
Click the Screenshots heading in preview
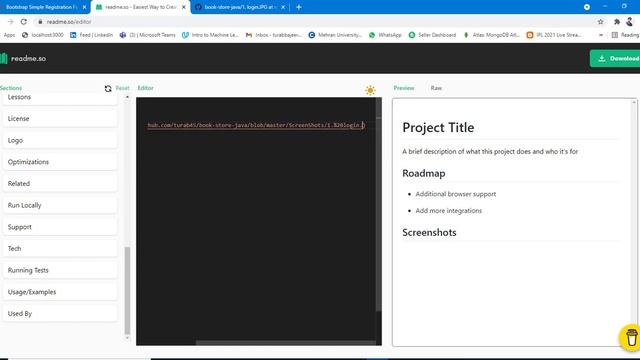click(429, 232)
